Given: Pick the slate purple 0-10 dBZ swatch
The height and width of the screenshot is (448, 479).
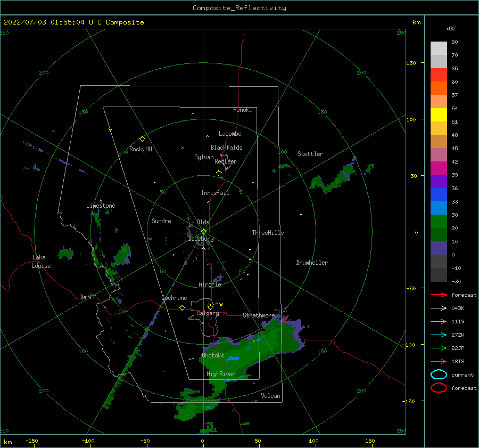Looking at the screenshot, I should pyautogui.click(x=439, y=248).
